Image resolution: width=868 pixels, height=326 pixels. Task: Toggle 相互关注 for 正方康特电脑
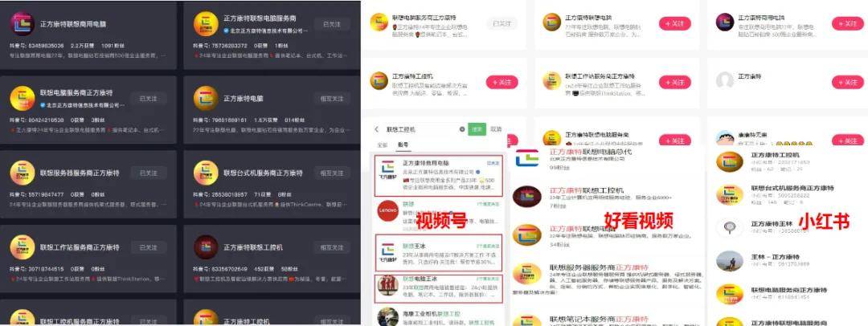pyautogui.click(x=332, y=99)
